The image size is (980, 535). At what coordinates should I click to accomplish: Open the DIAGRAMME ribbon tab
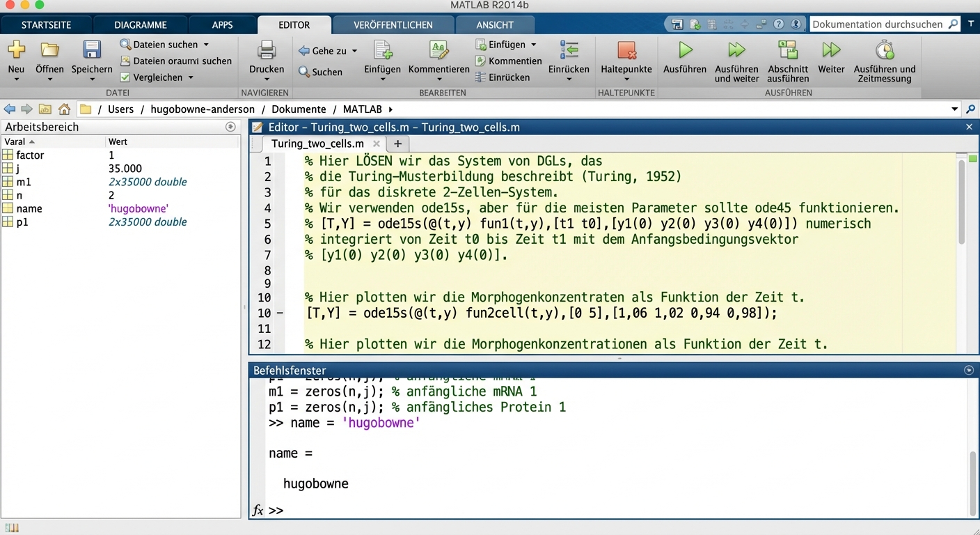(141, 24)
